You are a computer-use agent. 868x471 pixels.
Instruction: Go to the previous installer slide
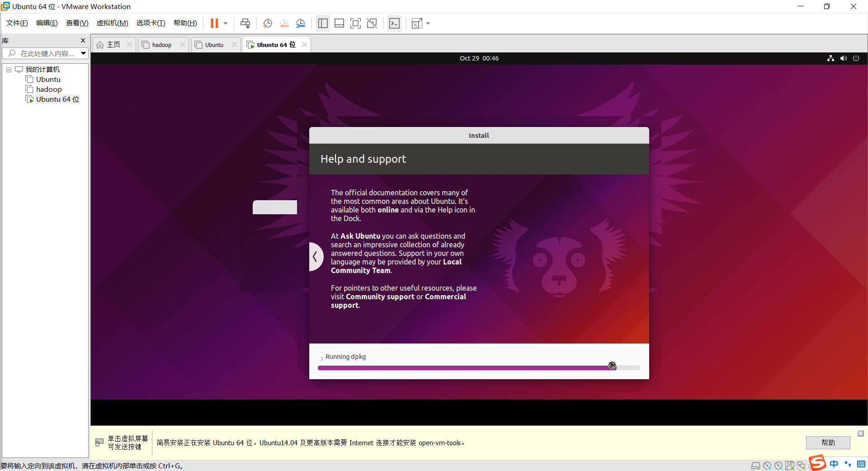[x=316, y=257]
